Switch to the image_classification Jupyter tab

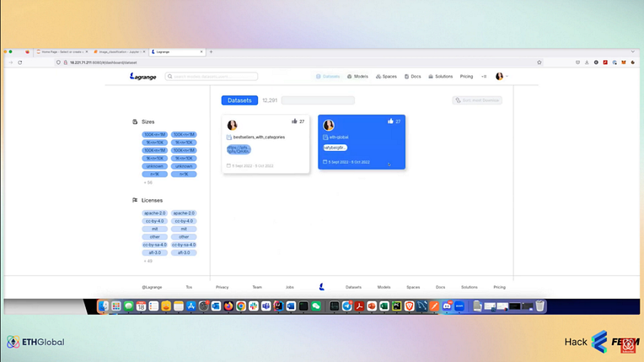click(120, 51)
